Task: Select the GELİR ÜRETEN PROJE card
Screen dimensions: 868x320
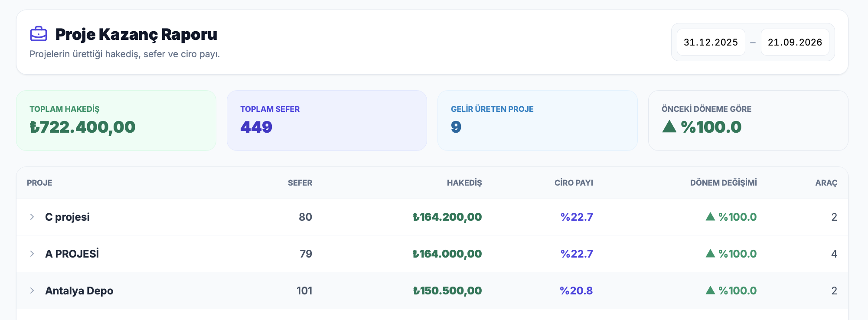Action: click(538, 121)
